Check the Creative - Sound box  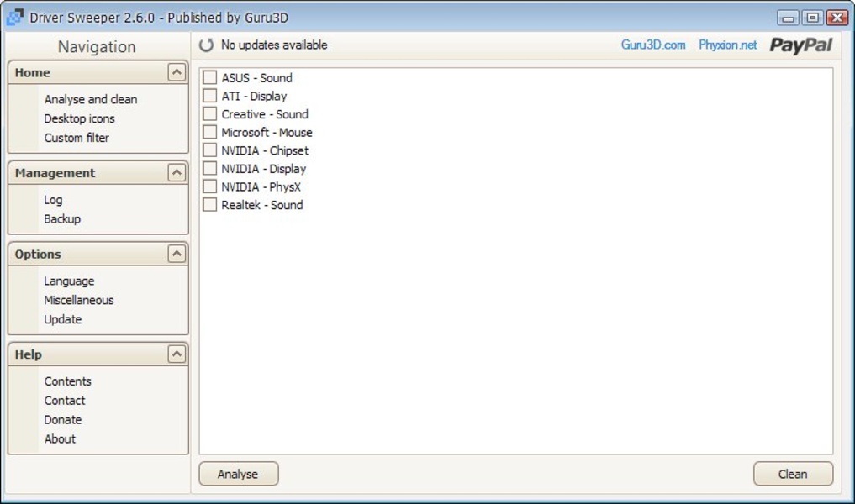[210, 114]
